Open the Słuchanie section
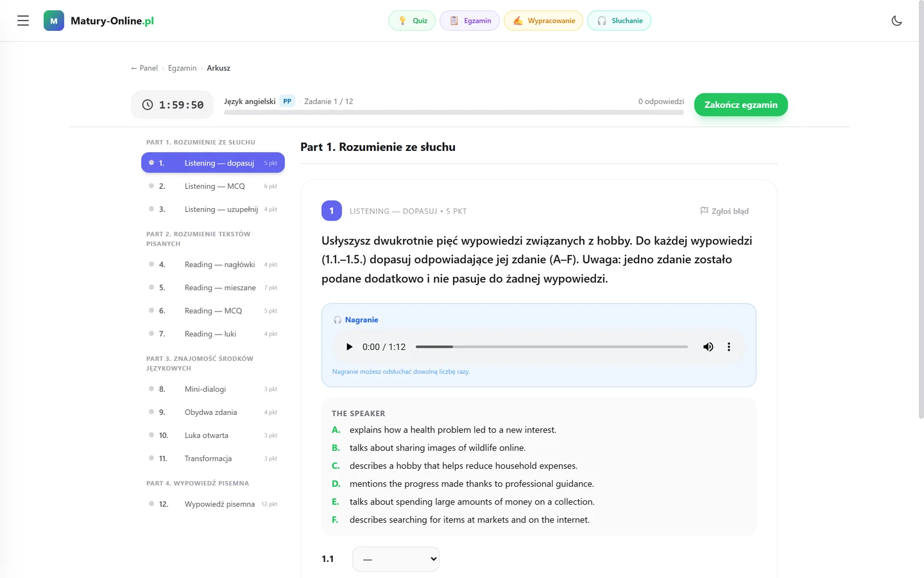 (619, 21)
